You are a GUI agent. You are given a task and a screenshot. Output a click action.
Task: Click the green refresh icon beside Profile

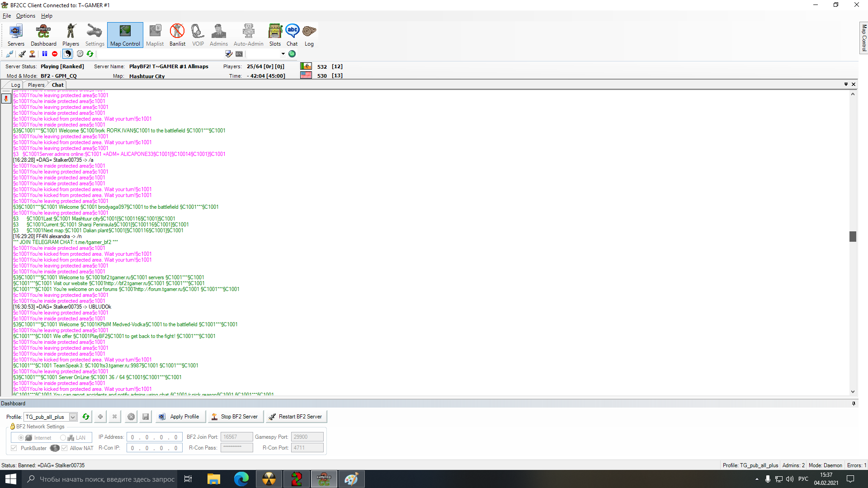tap(85, 417)
